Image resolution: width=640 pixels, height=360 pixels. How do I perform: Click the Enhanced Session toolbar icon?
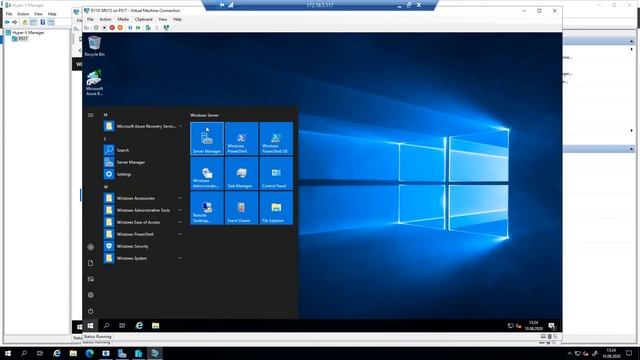(x=166, y=28)
